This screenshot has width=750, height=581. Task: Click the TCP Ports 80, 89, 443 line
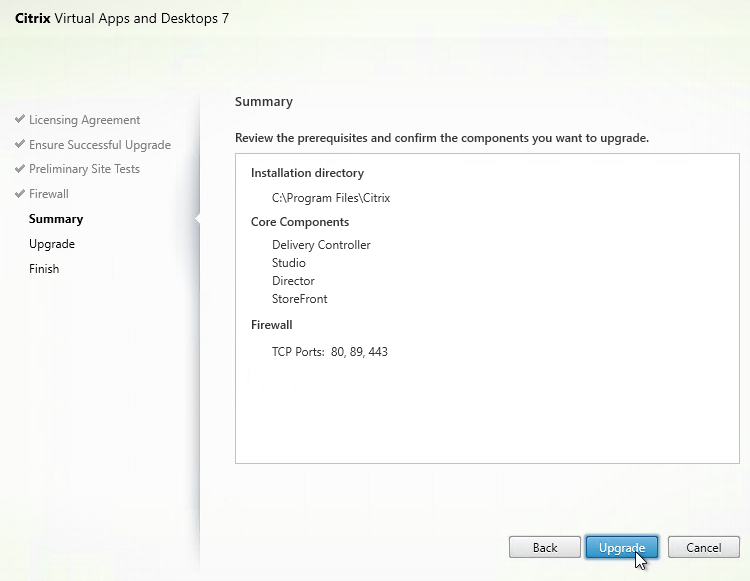click(x=330, y=352)
